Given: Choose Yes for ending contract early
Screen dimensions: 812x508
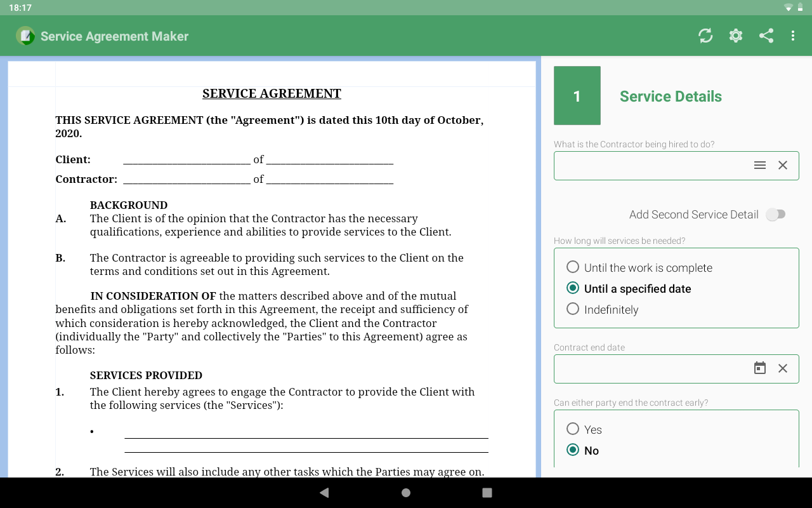Looking at the screenshot, I should click(x=584, y=429).
